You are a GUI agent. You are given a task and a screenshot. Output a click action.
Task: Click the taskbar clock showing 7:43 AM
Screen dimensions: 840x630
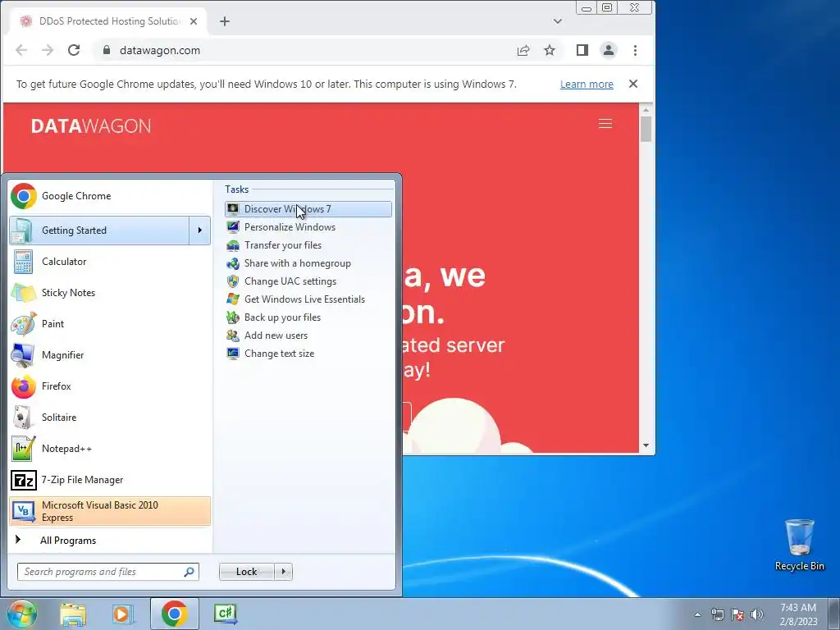799,614
